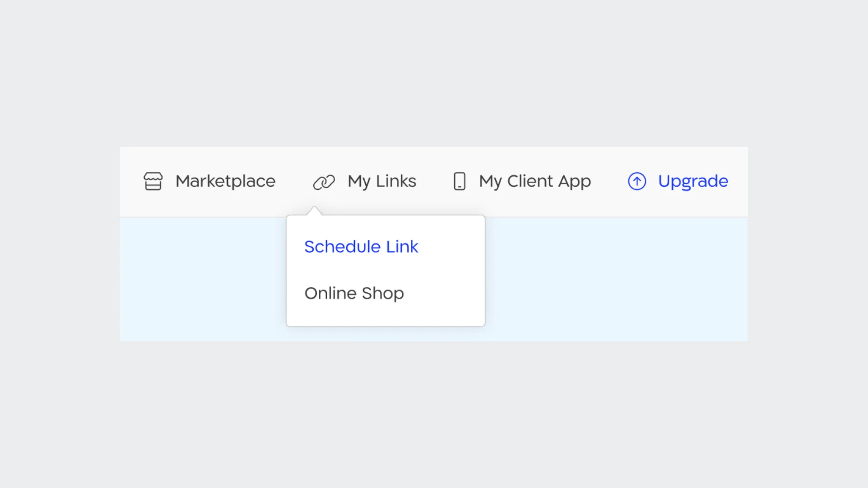Screen dimensions: 868x488
Task: Choose Online Shop in the dropdown menu
Action: point(354,293)
